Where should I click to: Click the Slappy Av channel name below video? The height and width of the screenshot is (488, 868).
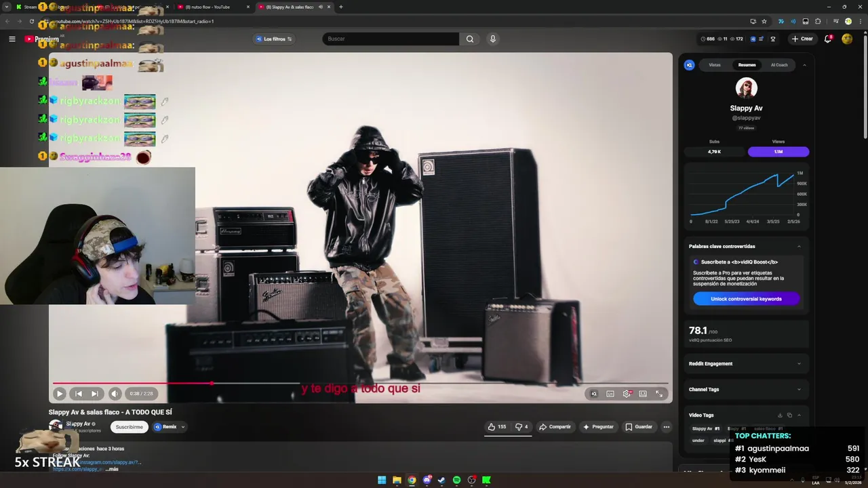coord(78,424)
